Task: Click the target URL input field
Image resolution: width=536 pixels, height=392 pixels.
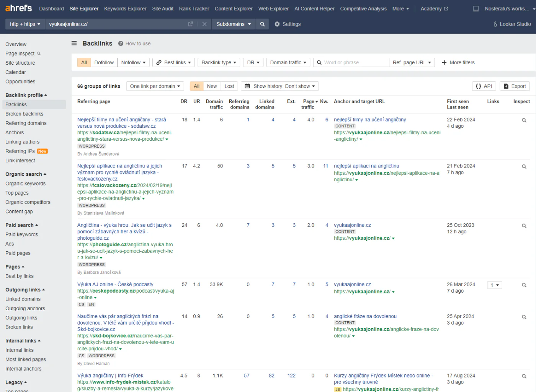Action: [x=115, y=24]
